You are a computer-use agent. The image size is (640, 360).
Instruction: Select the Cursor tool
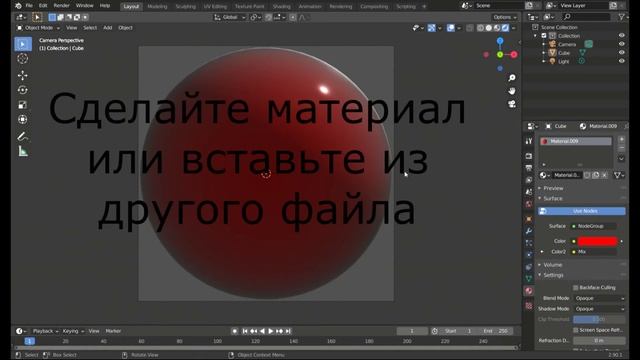pyautogui.click(x=23, y=59)
